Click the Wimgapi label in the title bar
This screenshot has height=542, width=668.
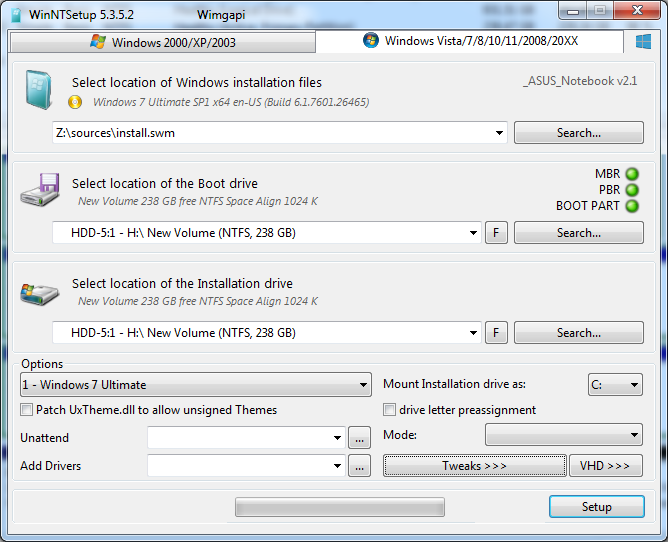coord(221,15)
